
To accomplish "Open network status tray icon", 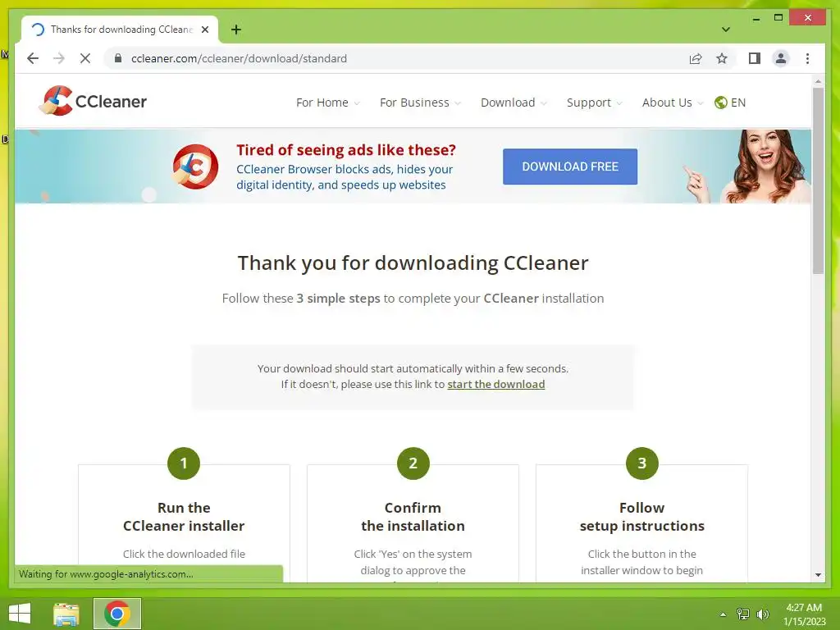I will pos(743,614).
